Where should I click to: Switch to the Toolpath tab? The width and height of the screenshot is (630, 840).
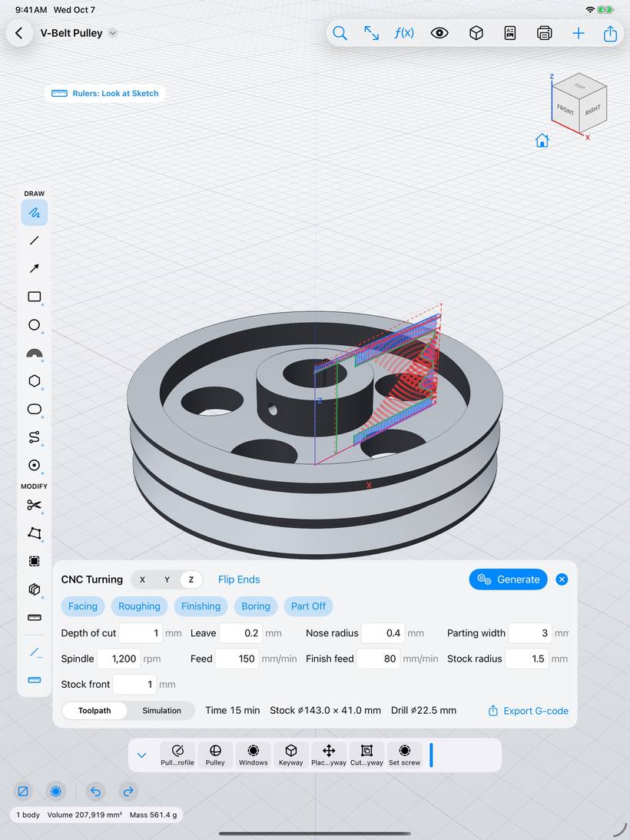(94, 711)
